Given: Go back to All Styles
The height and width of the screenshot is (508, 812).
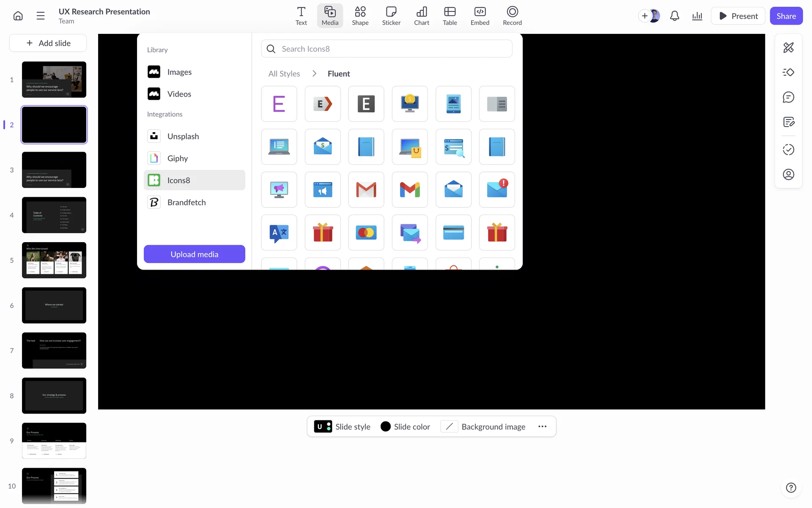Looking at the screenshot, I should pyautogui.click(x=284, y=74).
